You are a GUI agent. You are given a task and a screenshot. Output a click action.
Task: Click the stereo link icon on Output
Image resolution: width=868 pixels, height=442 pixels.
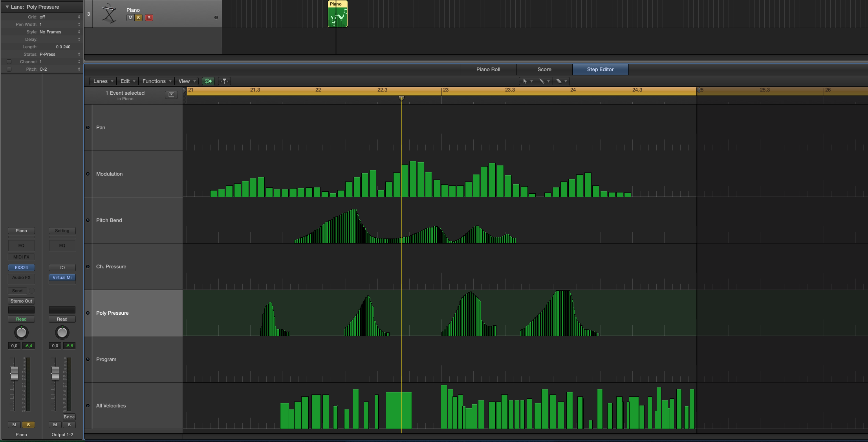[62, 268]
